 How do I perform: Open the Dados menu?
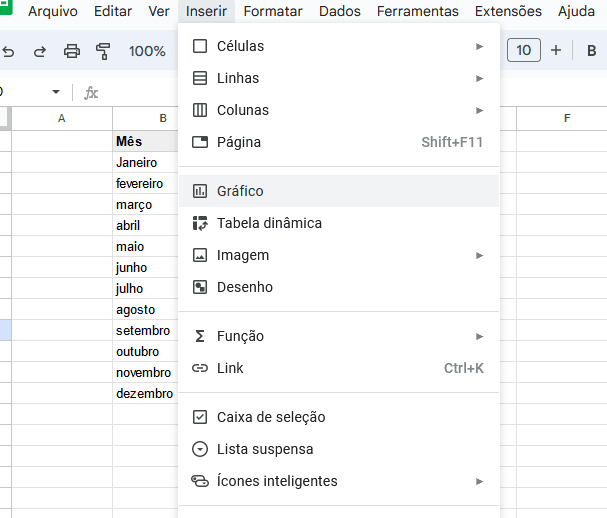pyautogui.click(x=340, y=12)
